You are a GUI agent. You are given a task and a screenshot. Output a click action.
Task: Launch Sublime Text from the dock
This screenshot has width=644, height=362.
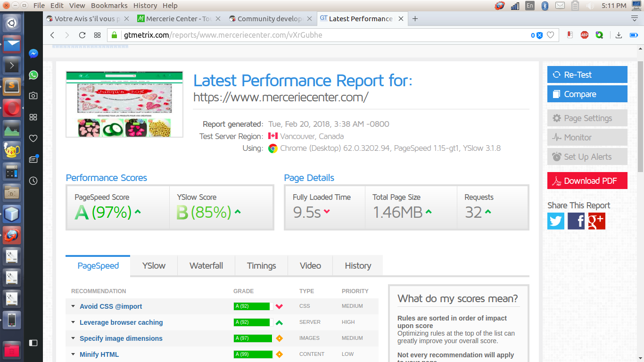(12, 86)
